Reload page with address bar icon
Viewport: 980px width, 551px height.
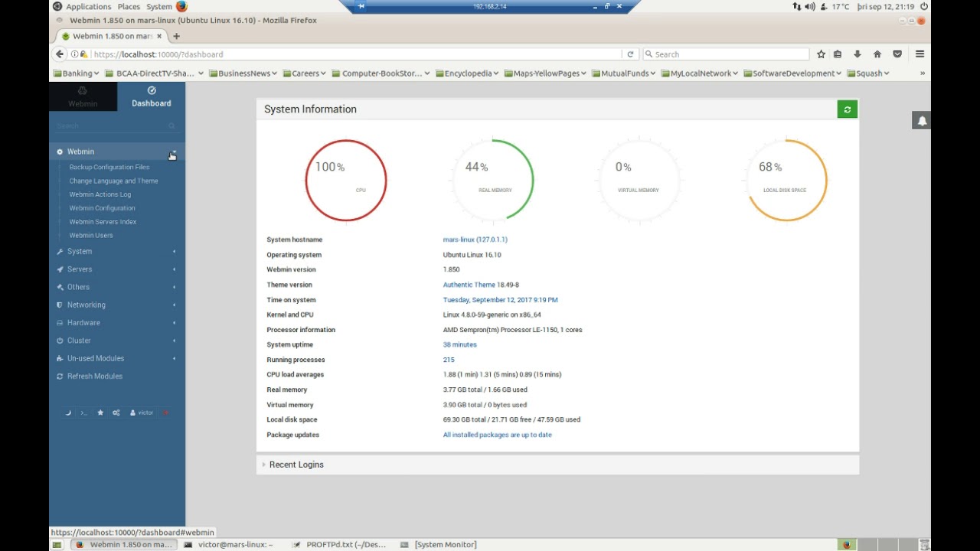point(630,54)
